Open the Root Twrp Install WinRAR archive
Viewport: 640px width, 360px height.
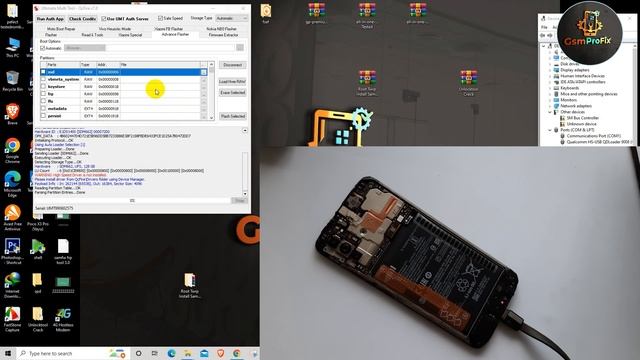click(367, 83)
